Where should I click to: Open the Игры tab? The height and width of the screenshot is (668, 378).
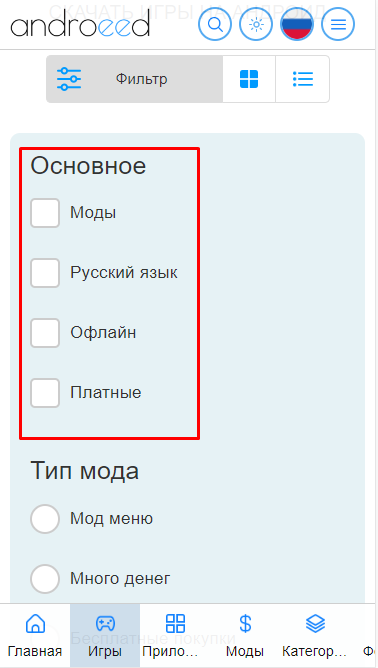tap(105, 635)
